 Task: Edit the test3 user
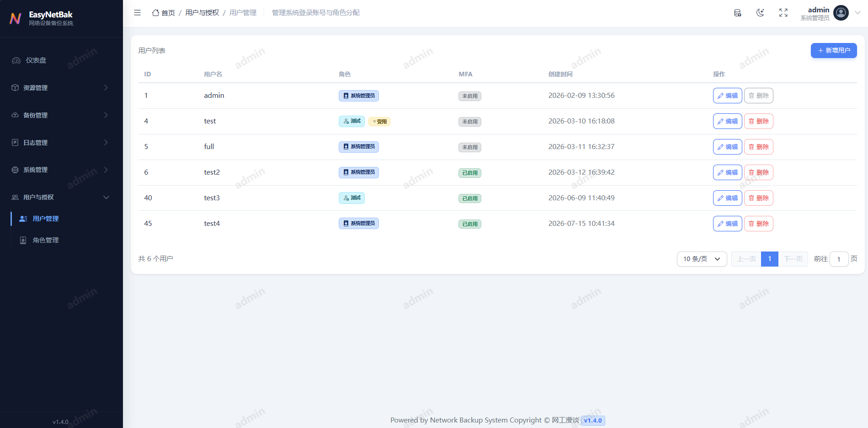[x=727, y=198]
